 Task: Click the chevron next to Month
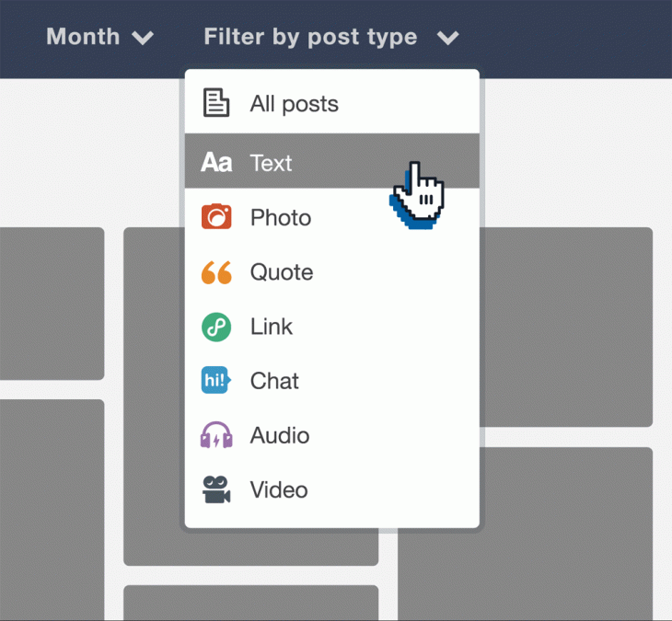point(143,38)
